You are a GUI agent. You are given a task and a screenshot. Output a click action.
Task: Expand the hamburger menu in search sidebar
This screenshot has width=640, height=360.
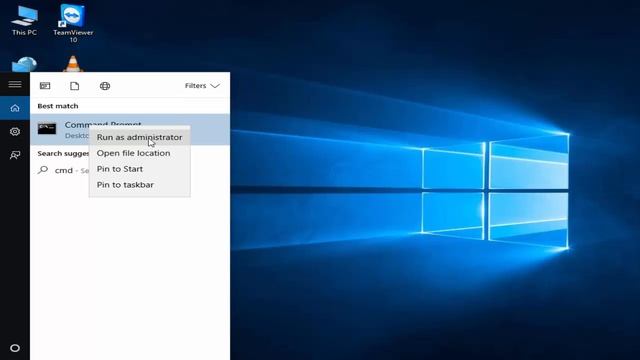(x=15, y=84)
